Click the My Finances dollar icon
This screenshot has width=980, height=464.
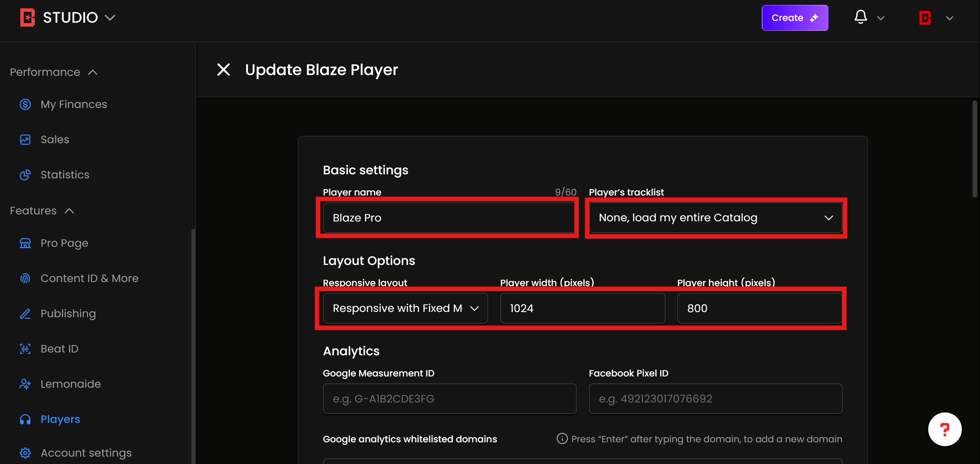[25, 104]
